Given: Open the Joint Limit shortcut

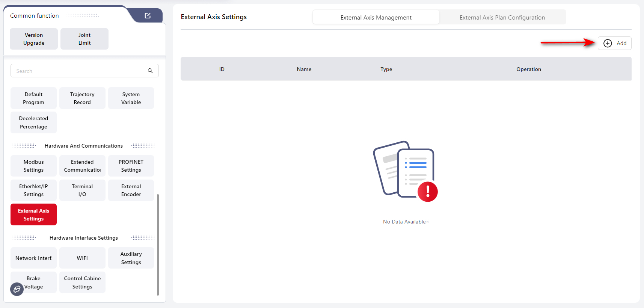Looking at the screenshot, I should (84, 39).
